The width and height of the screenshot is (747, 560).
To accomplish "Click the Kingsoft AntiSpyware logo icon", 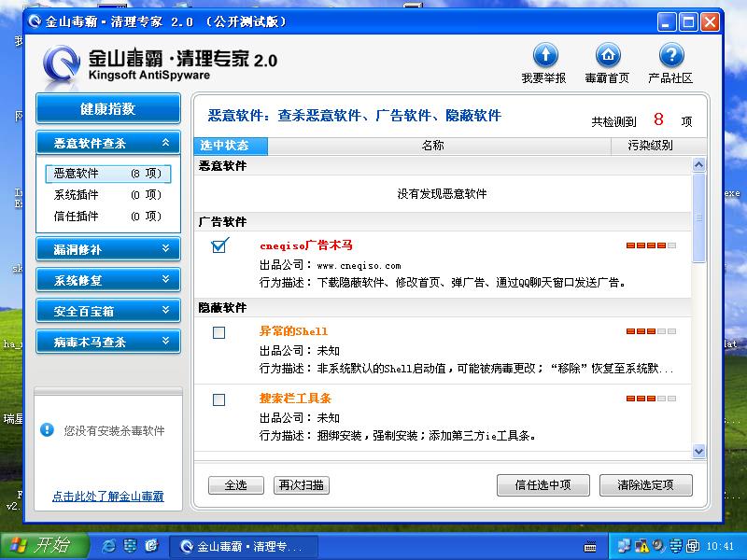I will (61, 65).
